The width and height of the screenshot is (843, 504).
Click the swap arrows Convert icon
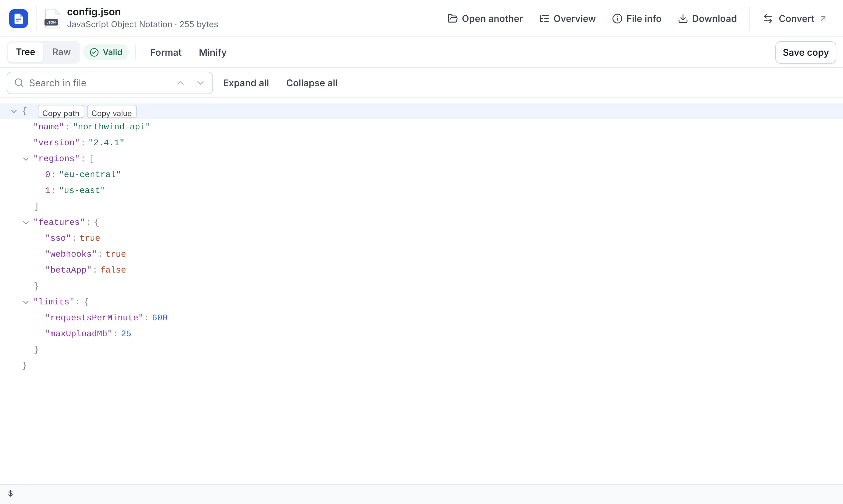tap(768, 18)
